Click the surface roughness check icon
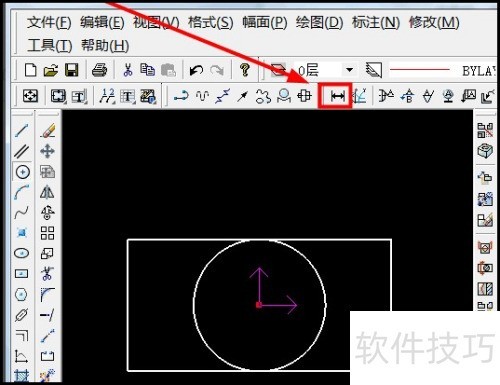Image resolution: width=500 pixels, height=385 pixels. click(x=428, y=97)
